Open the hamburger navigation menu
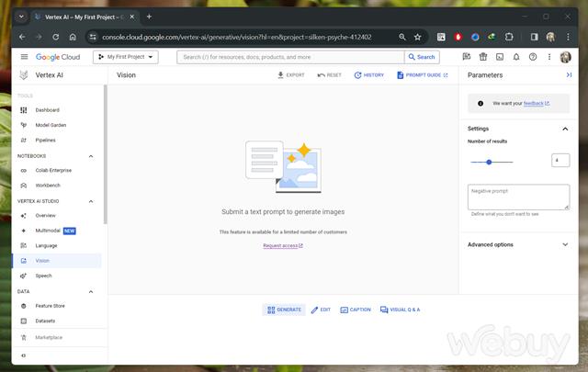588x372 pixels. click(x=25, y=57)
